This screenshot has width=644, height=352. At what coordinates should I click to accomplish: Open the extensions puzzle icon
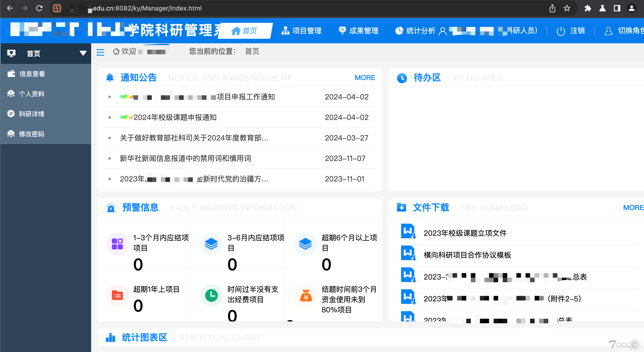(x=588, y=8)
